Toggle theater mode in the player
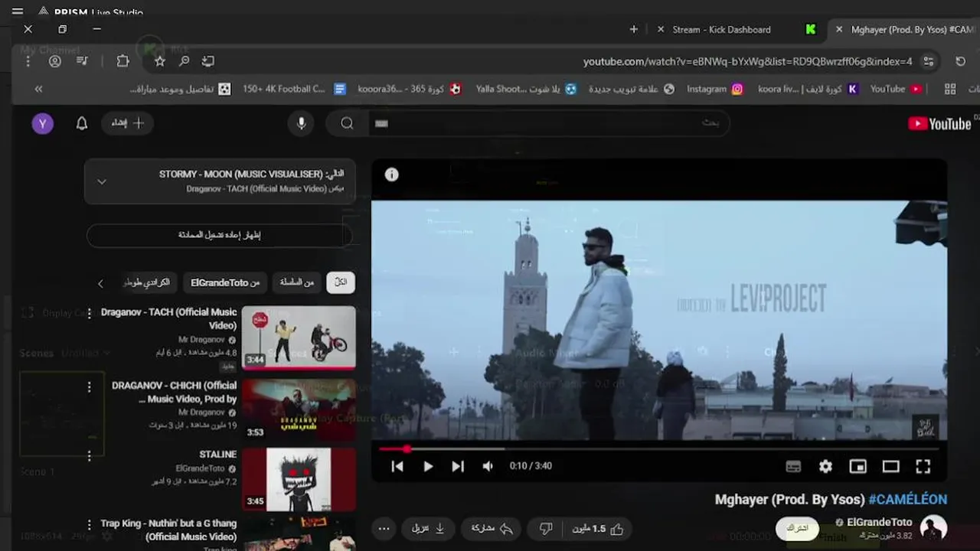This screenshot has width=980, height=551. [x=890, y=466]
